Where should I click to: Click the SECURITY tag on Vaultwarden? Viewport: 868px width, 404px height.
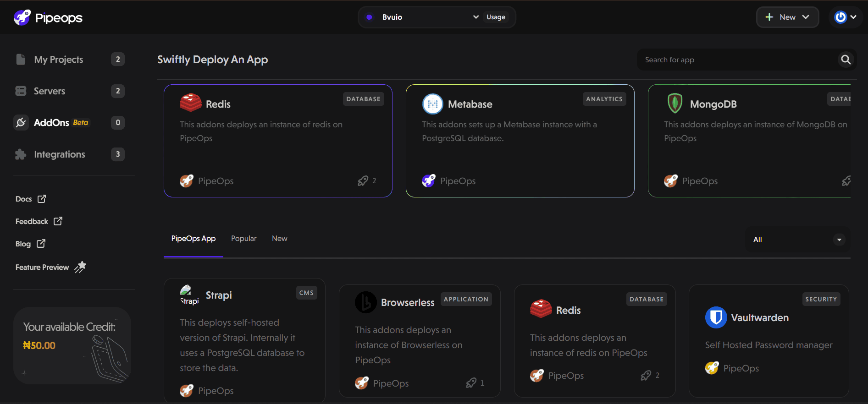[x=821, y=299]
